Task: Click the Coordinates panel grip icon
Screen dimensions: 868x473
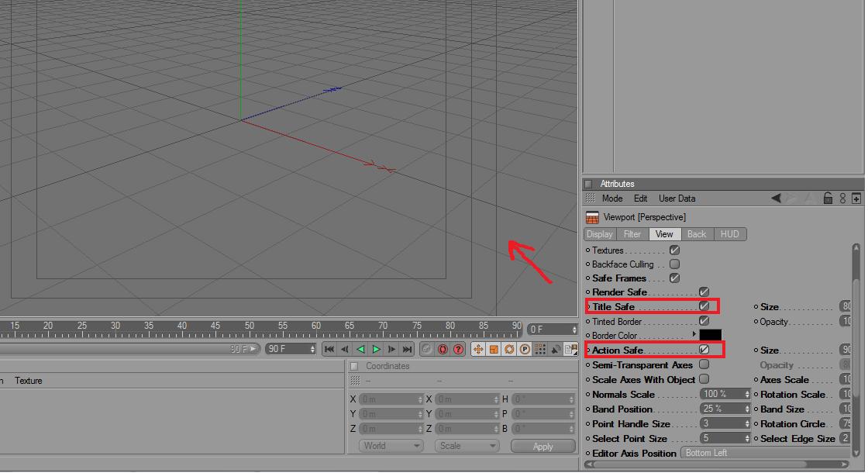Action: coord(354,366)
